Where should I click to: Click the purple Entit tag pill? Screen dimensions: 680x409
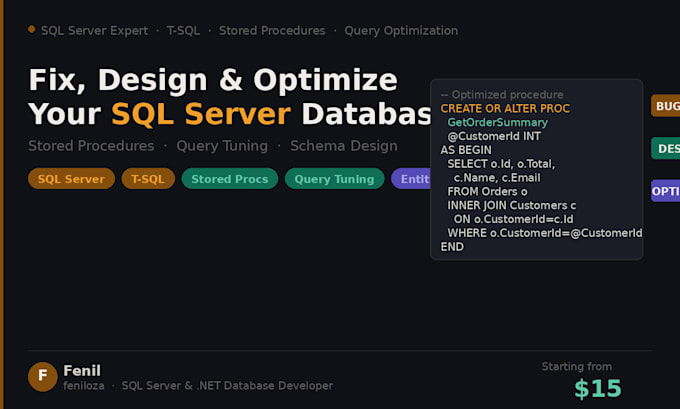411,179
